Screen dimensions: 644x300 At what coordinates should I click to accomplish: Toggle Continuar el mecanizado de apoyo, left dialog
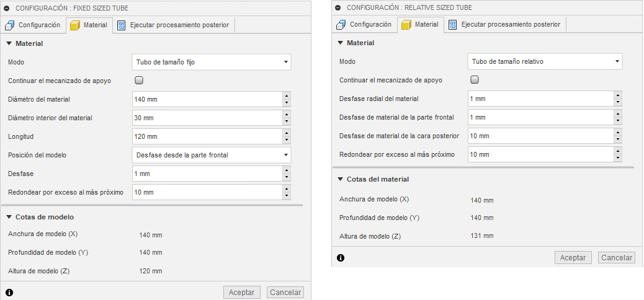click(139, 81)
